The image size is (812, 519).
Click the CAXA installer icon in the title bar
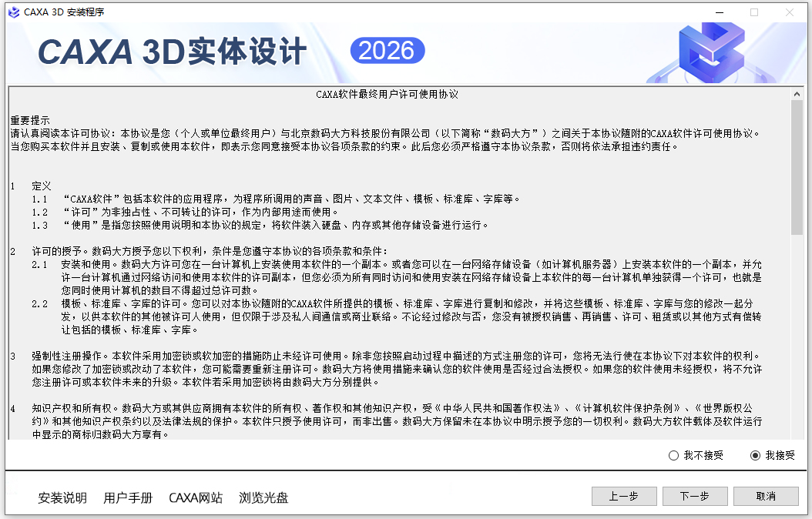pyautogui.click(x=14, y=12)
